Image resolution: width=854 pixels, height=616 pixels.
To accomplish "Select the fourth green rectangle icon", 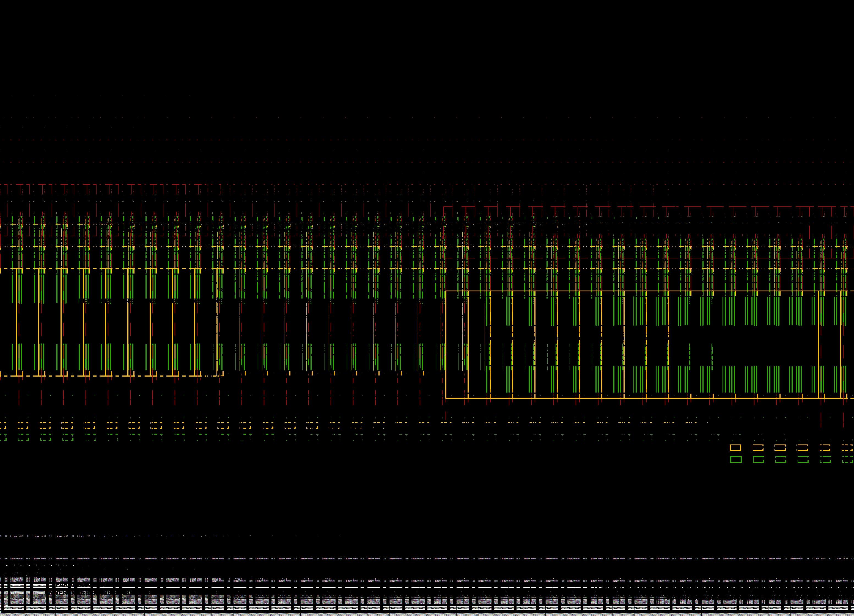I will 803,460.
